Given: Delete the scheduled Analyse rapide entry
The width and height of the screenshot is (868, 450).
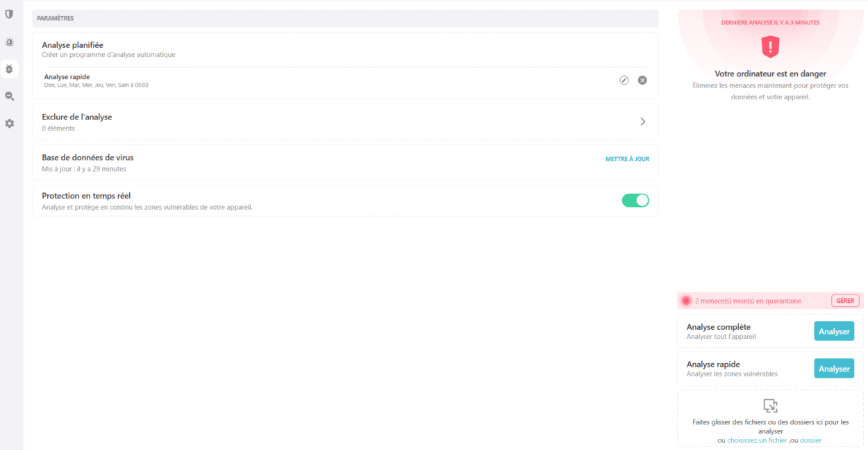Looking at the screenshot, I should click(x=642, y=80).
